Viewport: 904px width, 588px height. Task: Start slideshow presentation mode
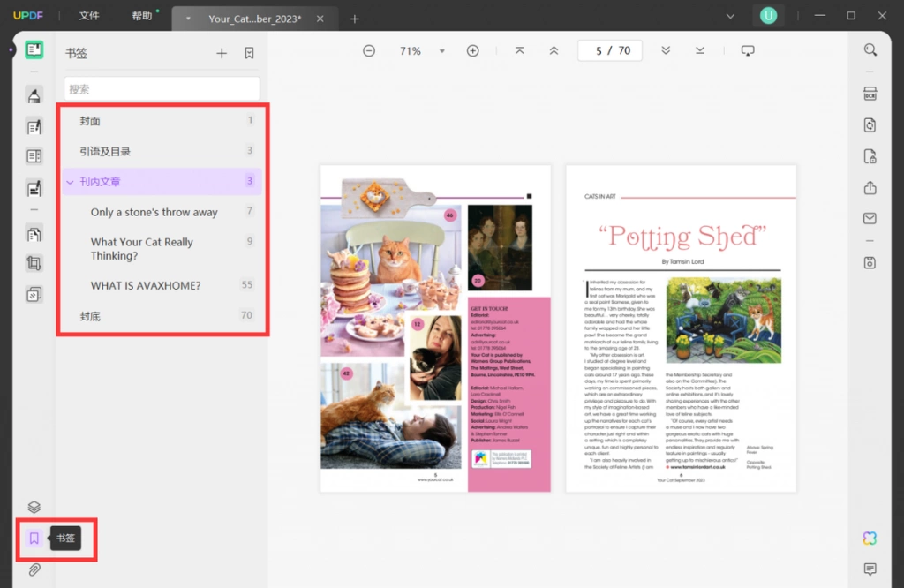coord(748,50)
